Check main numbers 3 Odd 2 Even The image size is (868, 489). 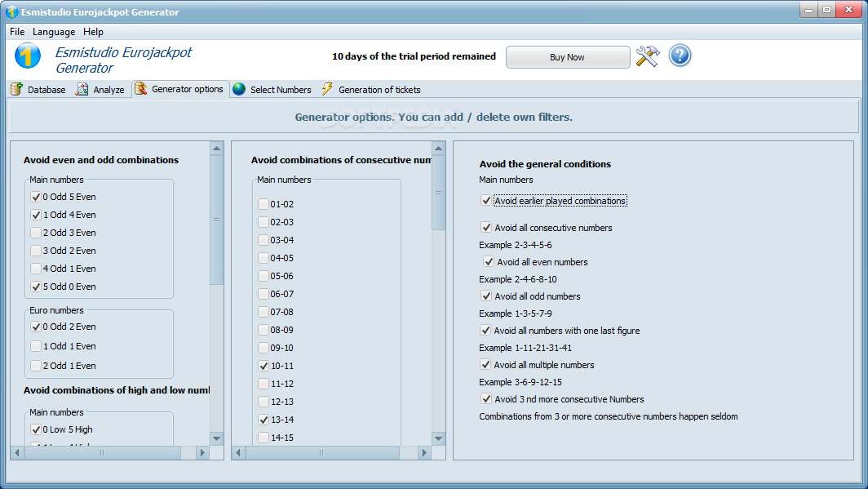tap(36, 251)
